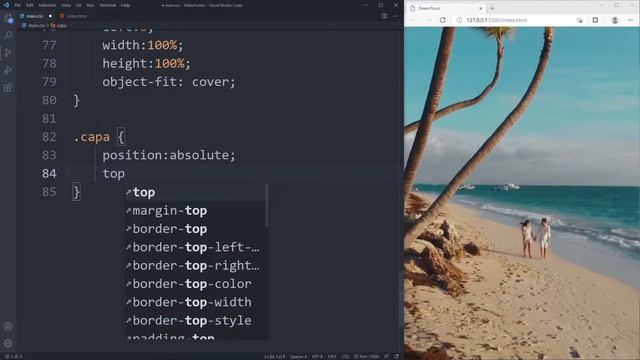Click line number 82 in the gutter
The height and width of the screenshot is (360, 640).
click(49, 137)
